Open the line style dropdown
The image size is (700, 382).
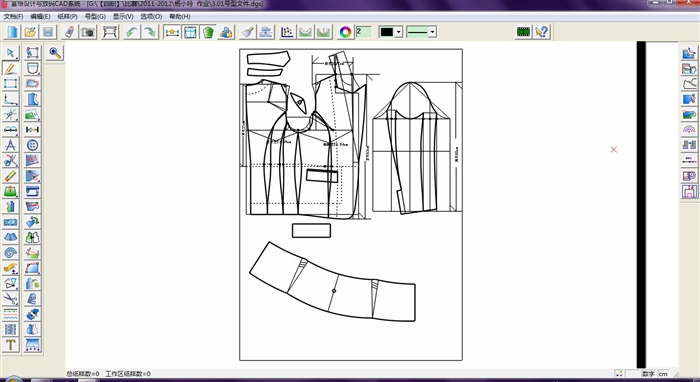click(432, 32)
